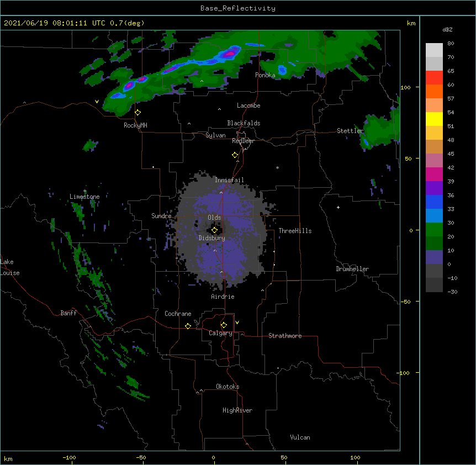
Task: Click the yellow V marker east of Calgary
Action: (x=237, y=323)
